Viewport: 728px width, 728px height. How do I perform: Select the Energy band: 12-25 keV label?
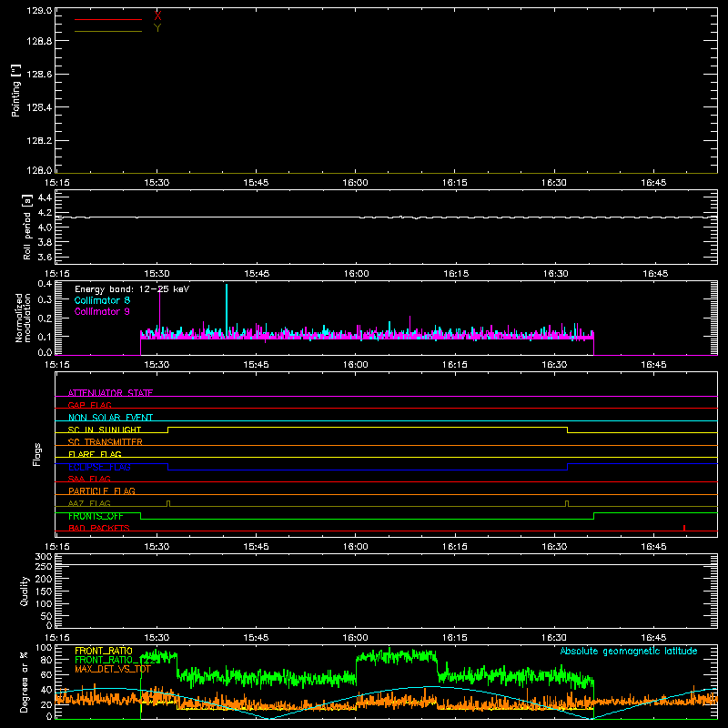[x=132, y=289]
